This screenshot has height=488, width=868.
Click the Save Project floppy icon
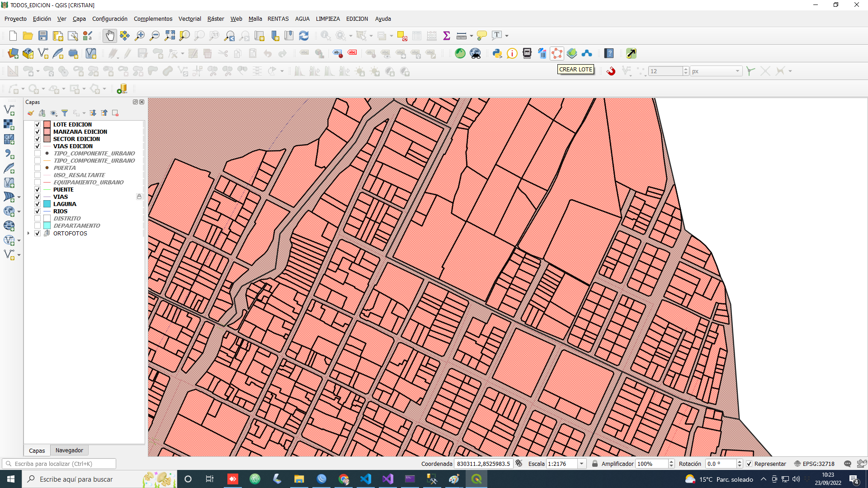point(43,35)
